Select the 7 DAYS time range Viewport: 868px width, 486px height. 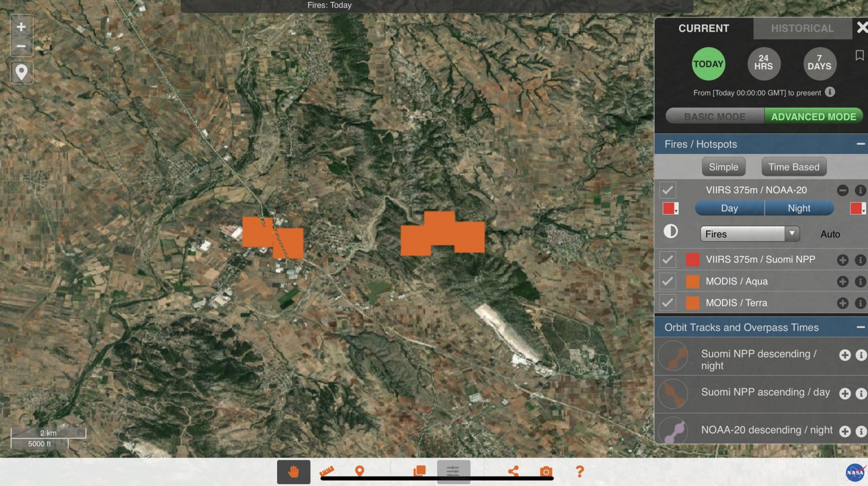(819, 64)
